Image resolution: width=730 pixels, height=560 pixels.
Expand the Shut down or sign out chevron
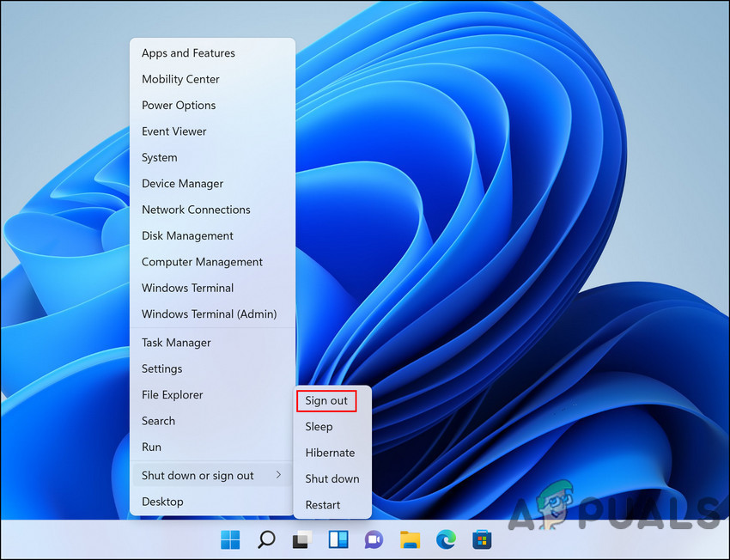pyautogui.click(x=278, y=475)
